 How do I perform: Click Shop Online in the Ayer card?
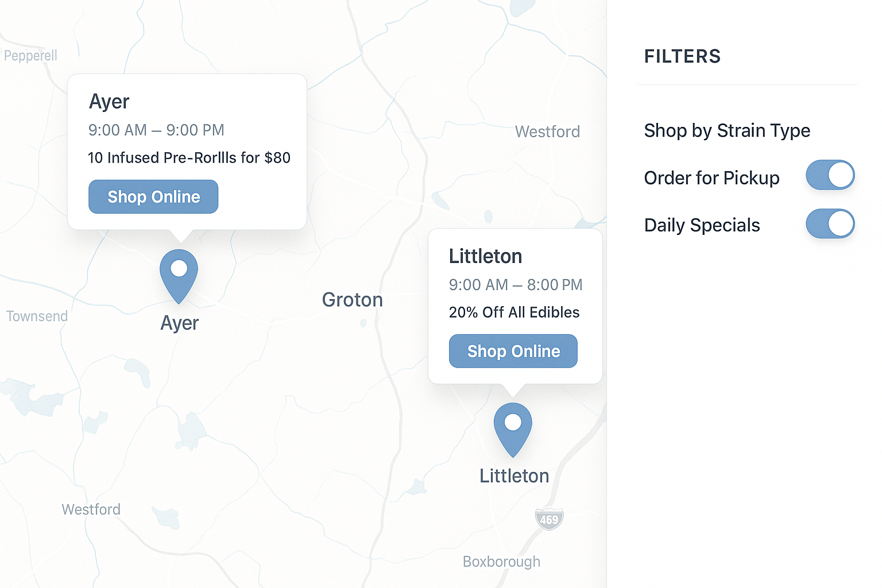point(153,196)
